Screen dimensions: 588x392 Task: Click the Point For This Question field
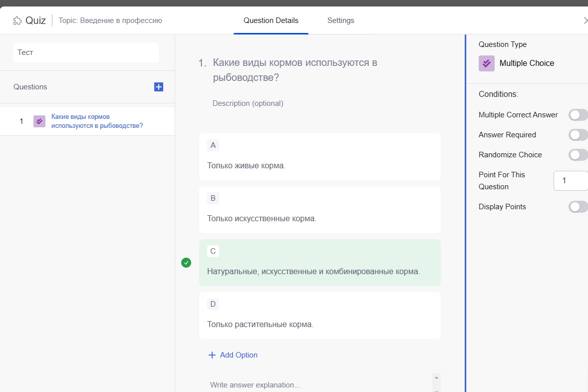570,180
